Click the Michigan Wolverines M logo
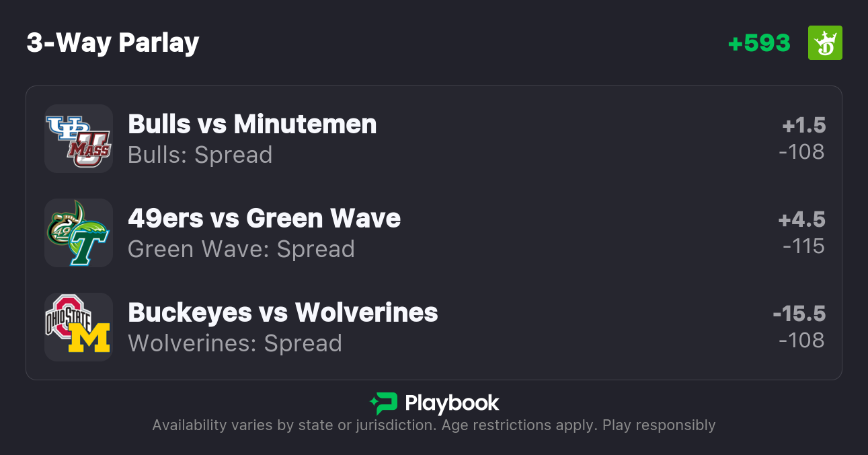Screen dimensions: 868x455 click(x=89, y=339)
